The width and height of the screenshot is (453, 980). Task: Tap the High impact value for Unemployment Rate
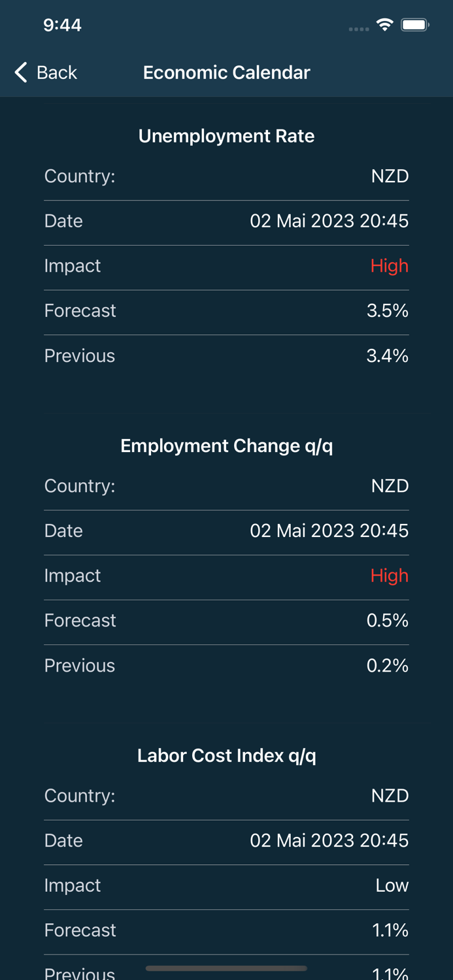point(389,266)
